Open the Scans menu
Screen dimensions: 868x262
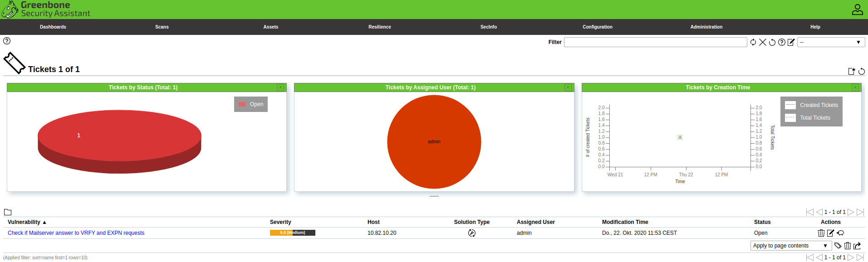pos(162,27)
